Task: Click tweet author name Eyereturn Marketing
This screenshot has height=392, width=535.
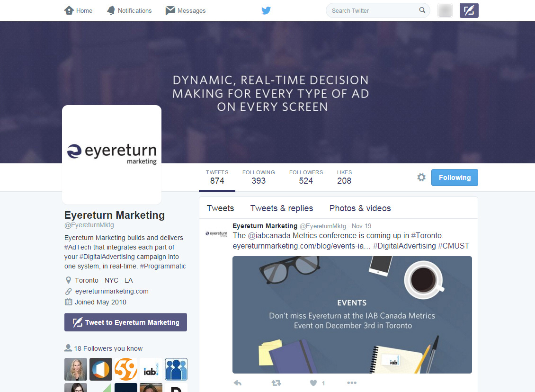Action: 265,226
